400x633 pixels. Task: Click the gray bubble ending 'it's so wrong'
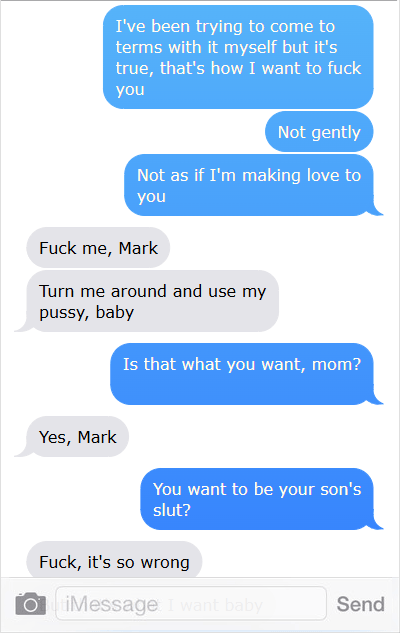coord(114,560)
